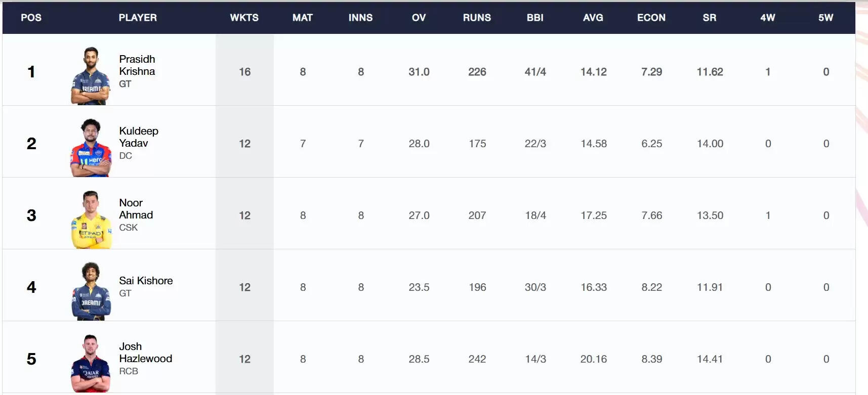
Task: Sort by RUNS column header
Action: pyautogui.click(x=477, y=18)
